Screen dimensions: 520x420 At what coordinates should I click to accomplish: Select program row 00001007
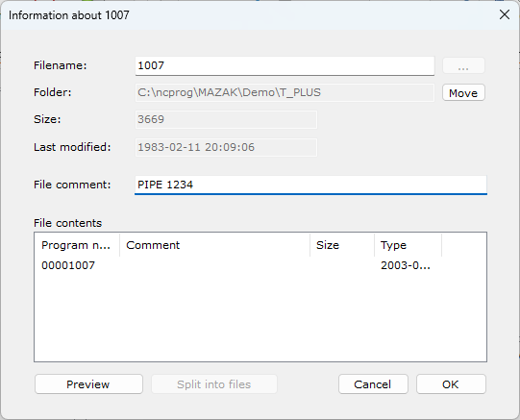(260, 265)
